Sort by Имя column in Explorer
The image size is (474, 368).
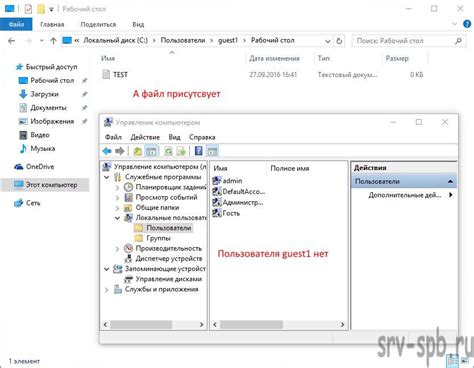108,58
